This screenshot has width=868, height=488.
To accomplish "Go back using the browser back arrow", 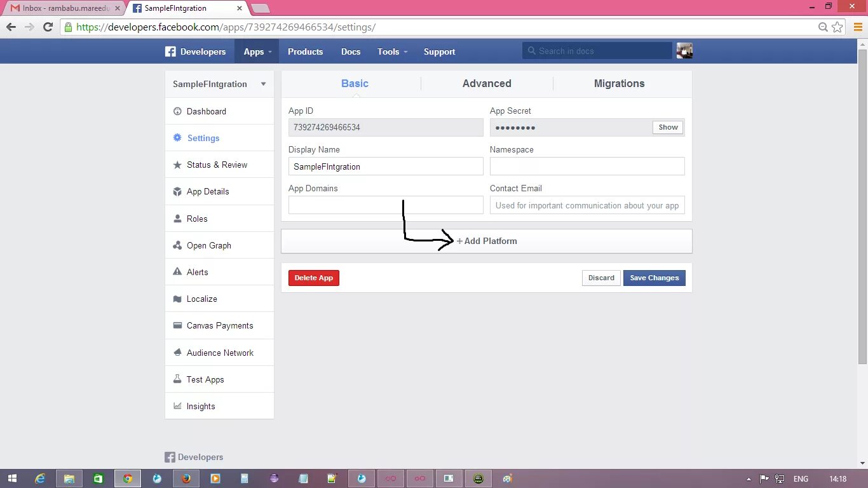I will pos(11,27).
